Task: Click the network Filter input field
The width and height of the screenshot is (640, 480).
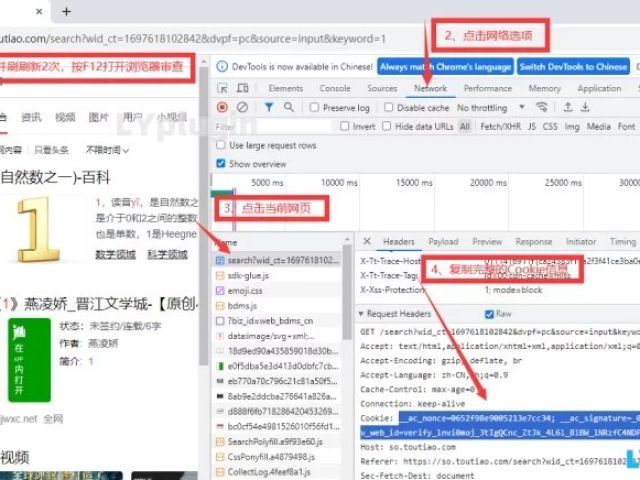Action: click(273, 127)
